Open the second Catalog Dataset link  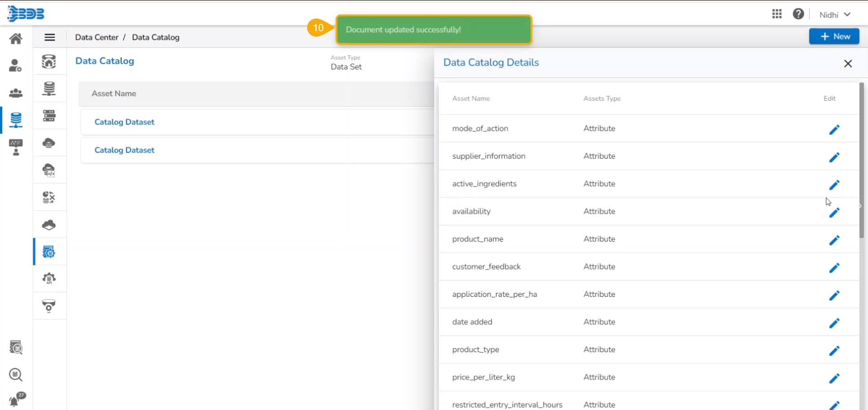pyautogui.click(x=124, y=150)
